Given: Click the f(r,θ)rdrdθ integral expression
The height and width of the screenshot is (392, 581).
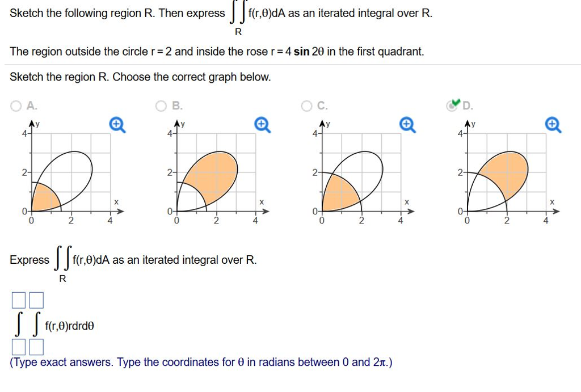Looking at the screenshot, I should 68,325.
